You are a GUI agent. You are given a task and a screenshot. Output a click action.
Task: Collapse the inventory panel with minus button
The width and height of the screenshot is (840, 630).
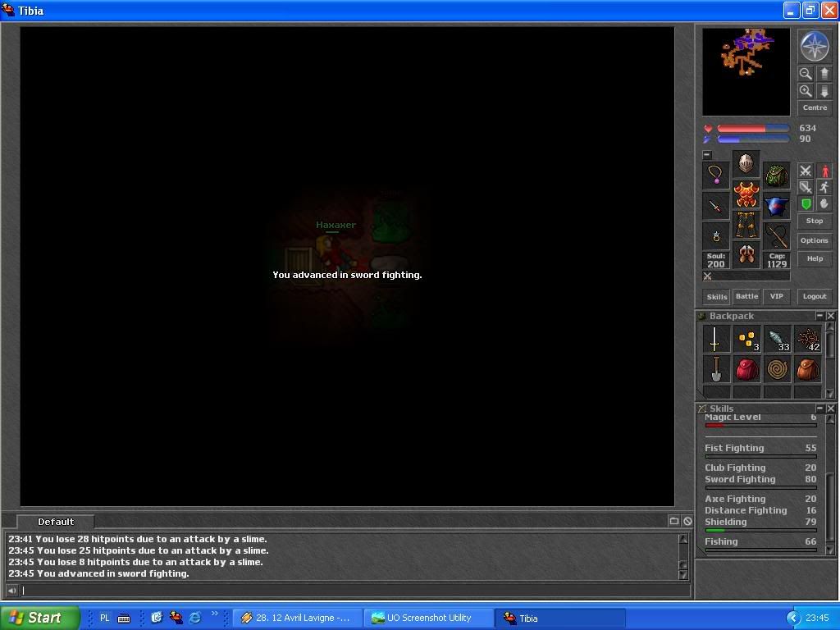(x=707, y=155)
